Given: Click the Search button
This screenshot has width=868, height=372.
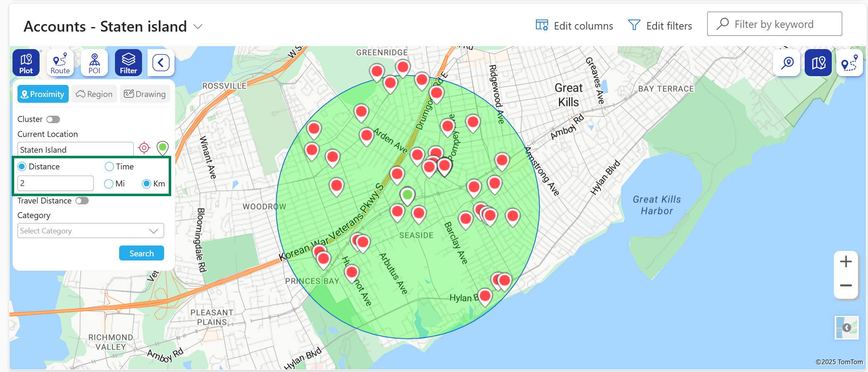Looking at the screenshot, I should [141, 253].
